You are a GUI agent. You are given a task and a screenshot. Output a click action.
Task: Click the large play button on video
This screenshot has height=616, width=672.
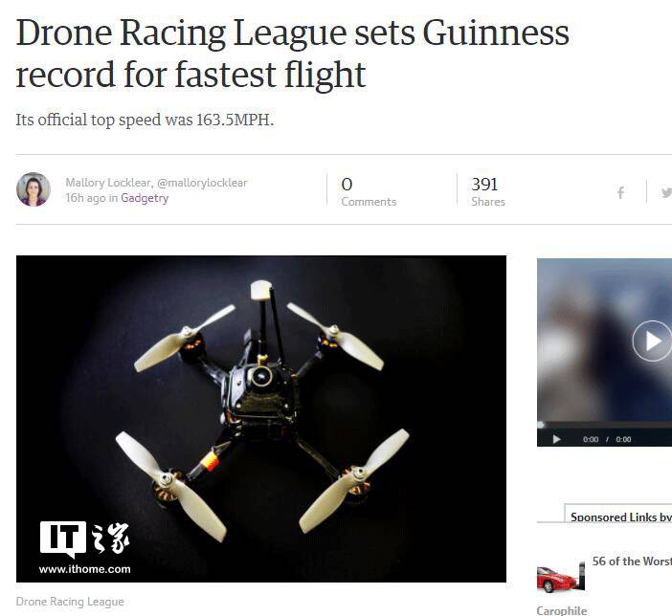pos(652,341)
